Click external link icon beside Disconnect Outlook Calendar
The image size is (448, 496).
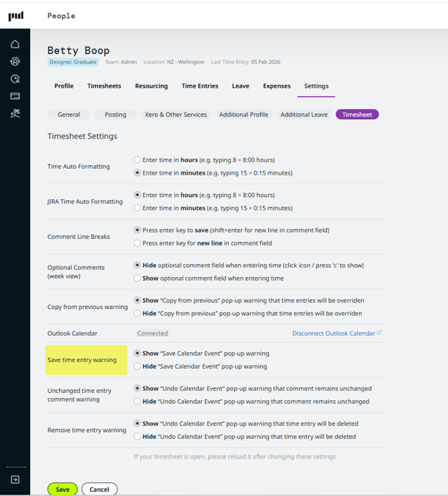click(379, 333)
